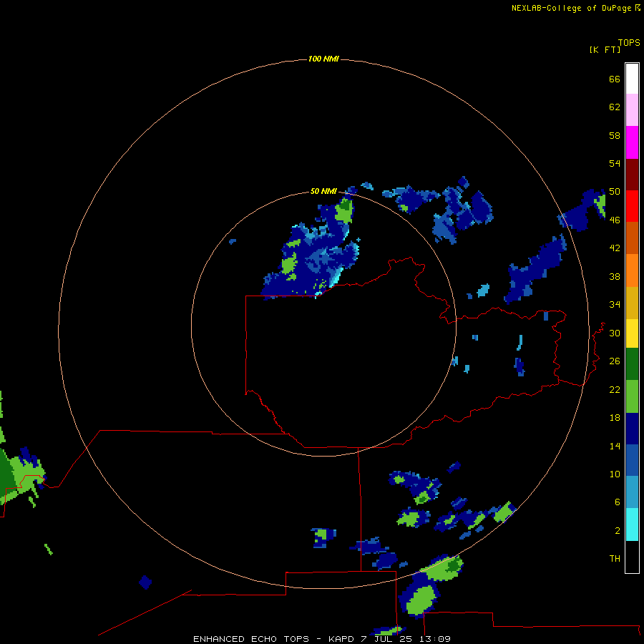The width and height of the screenshot is (644, 644).
Task: Click the ENHANCED ECHO TOPS KAPD caption
Action: (x=321, y=639)
